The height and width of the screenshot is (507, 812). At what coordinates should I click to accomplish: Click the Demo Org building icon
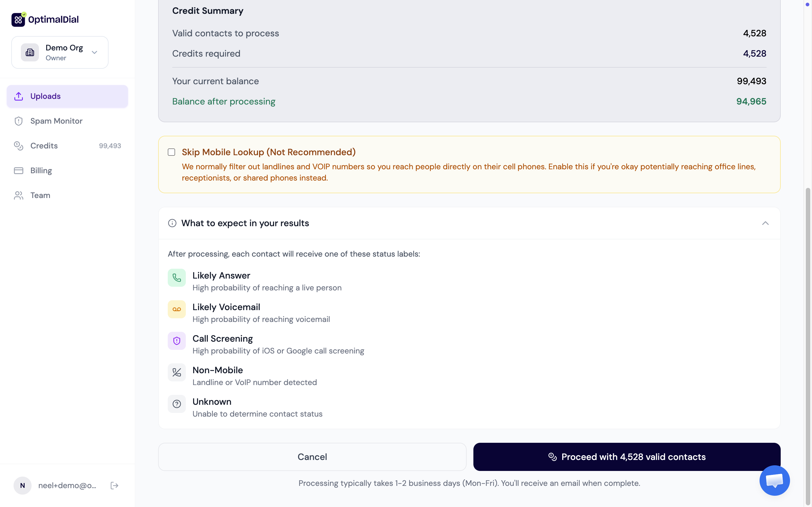pyautogui.click(x=30, y=52)
